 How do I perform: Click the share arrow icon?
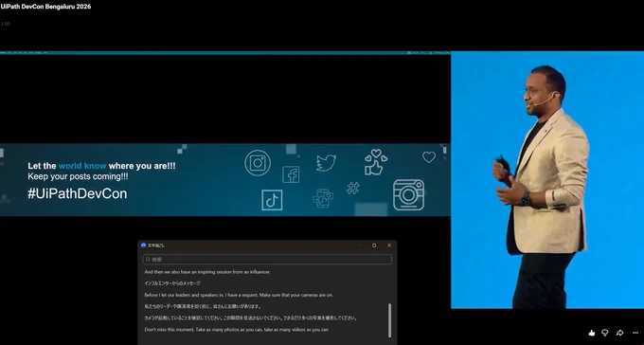(x=619, y=333)
